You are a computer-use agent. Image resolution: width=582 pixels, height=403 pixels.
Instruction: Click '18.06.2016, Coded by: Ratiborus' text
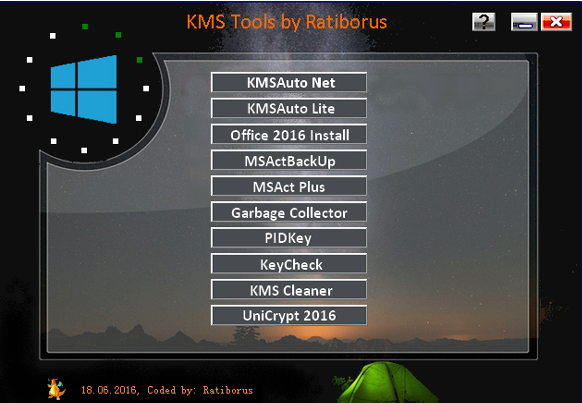coord(167,390)
